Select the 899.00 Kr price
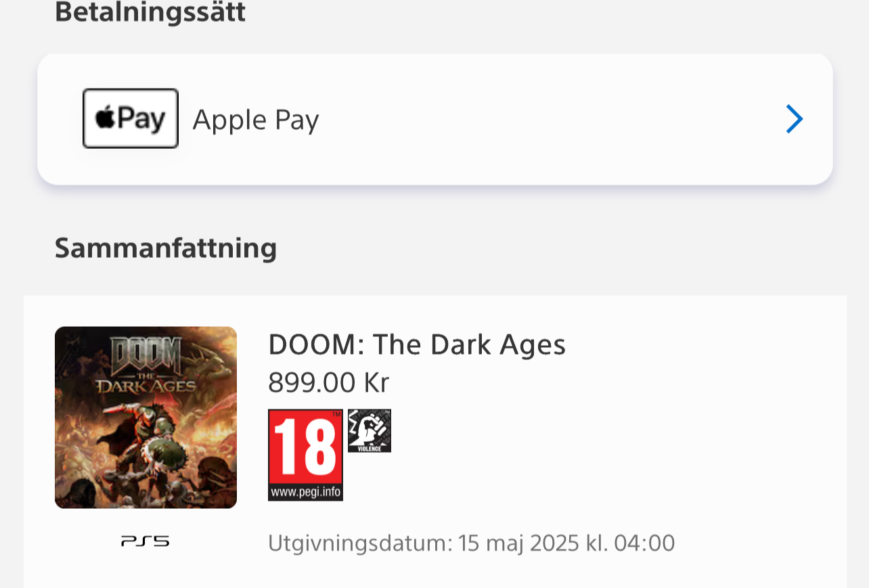This screenshot has height=588, width=869. coord(329,383)
